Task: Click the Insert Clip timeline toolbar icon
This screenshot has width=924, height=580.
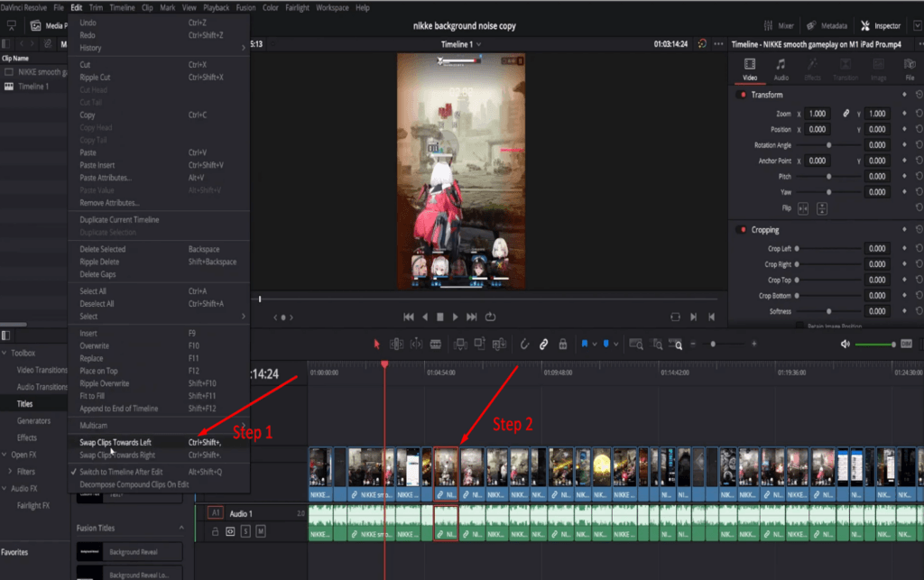Action: point(460,345)
